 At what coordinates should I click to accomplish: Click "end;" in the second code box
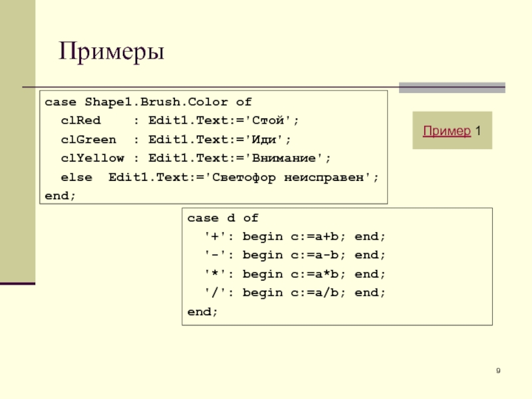[202, 311]
